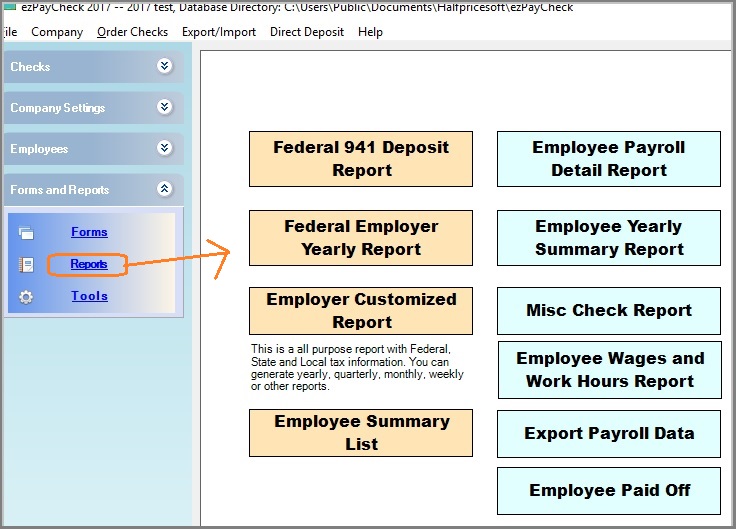The height and width of the screenshot is (529, 736).
Task: Click the Tools gear icon
Action: 27,297
